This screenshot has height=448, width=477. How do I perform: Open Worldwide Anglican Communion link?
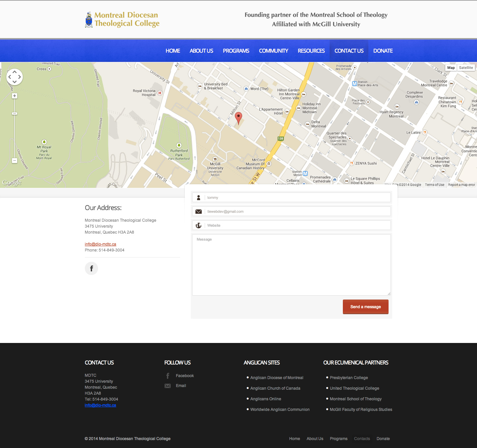coord(280,410)
